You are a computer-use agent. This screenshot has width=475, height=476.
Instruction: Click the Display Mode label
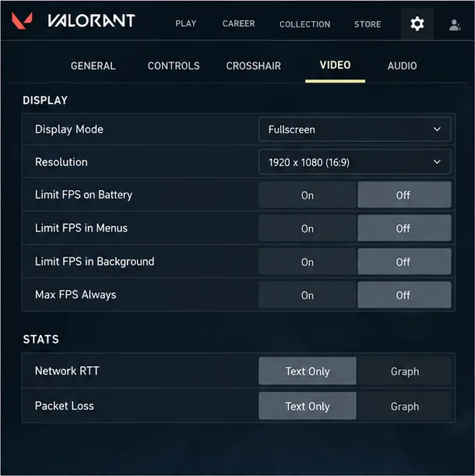(x=69, y=129)
